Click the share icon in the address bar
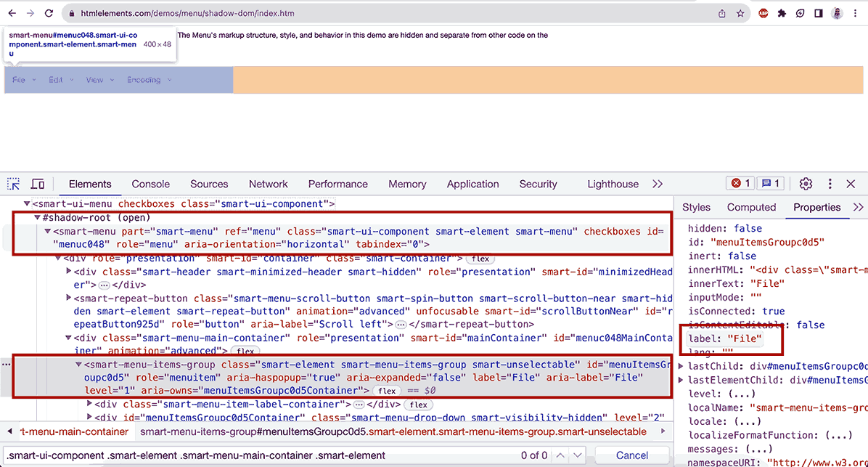 click(x=721, y=12)
